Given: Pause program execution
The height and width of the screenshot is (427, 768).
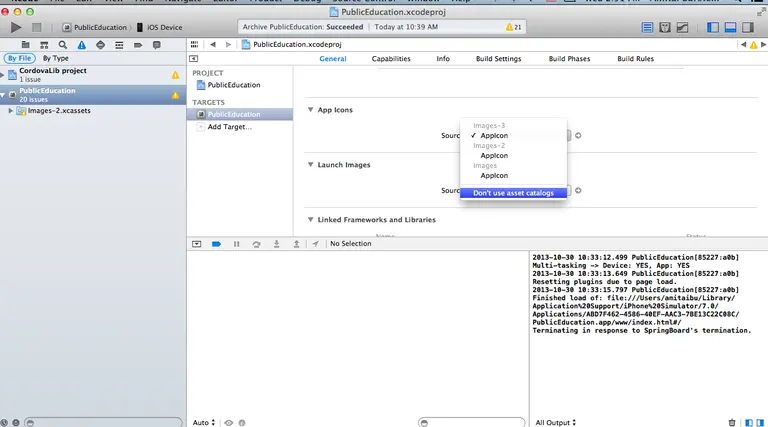Looking at the screenshot, I should coord(237,244).
